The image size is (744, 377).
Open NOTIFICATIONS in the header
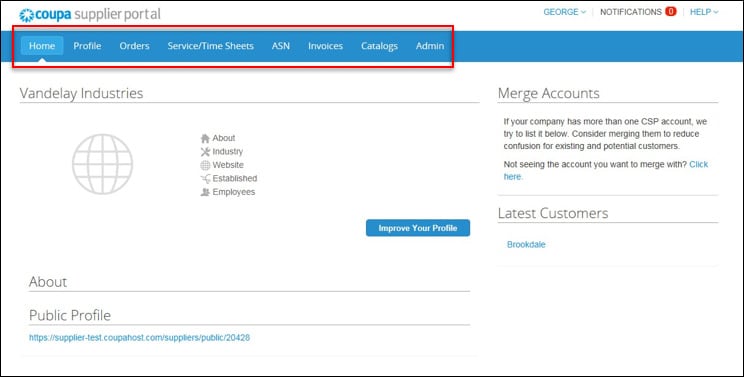click(631, 12)
